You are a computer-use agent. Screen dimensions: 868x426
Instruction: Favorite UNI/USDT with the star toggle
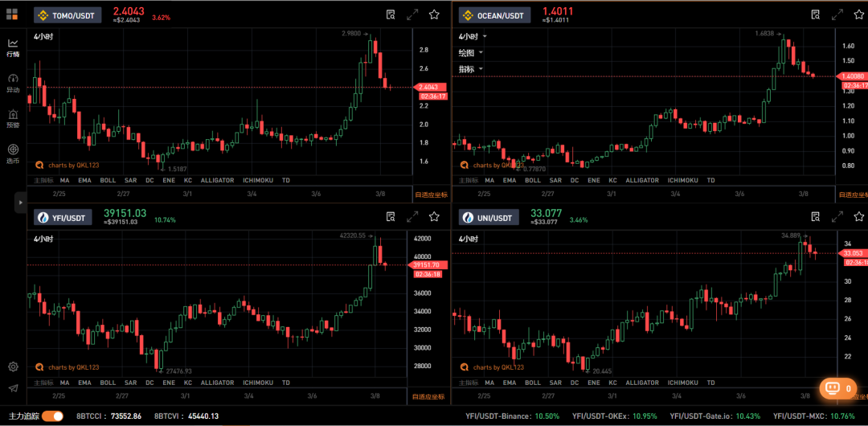point(858,216)
